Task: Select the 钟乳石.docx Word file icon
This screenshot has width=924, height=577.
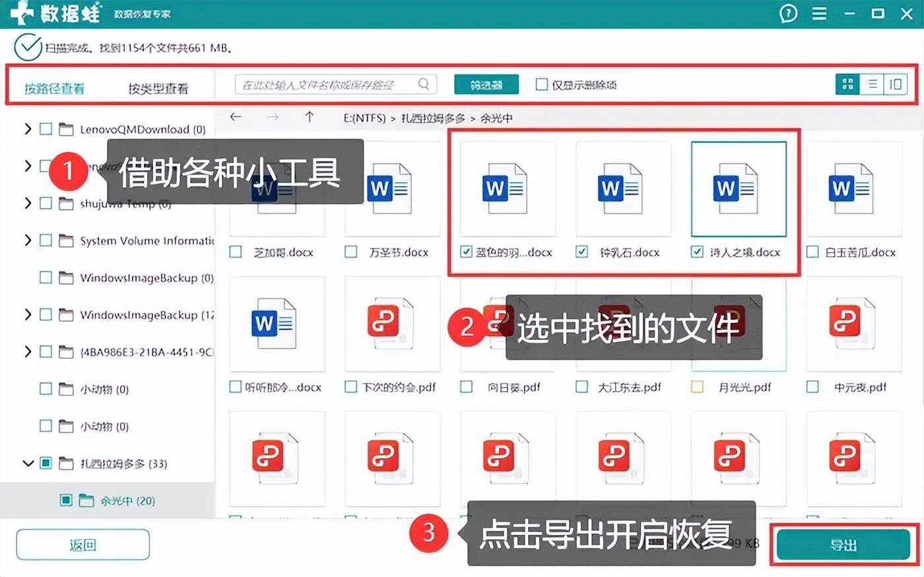Action: (x=620, y=188)
